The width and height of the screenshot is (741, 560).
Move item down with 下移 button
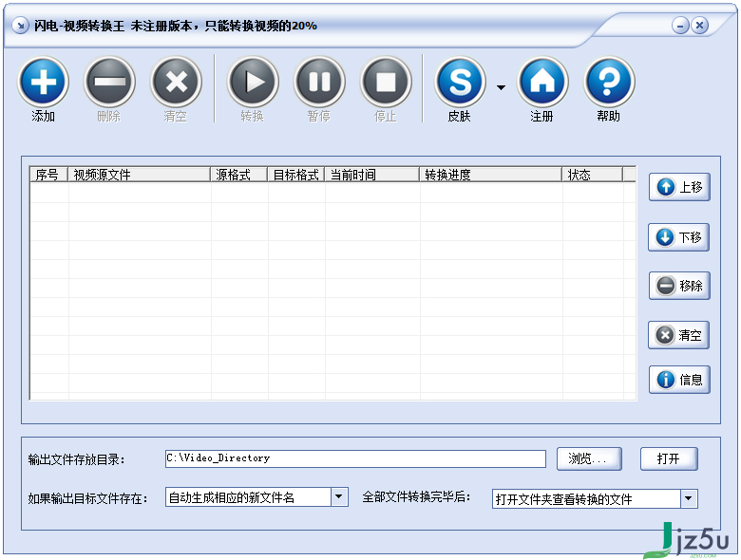(678, 237)
